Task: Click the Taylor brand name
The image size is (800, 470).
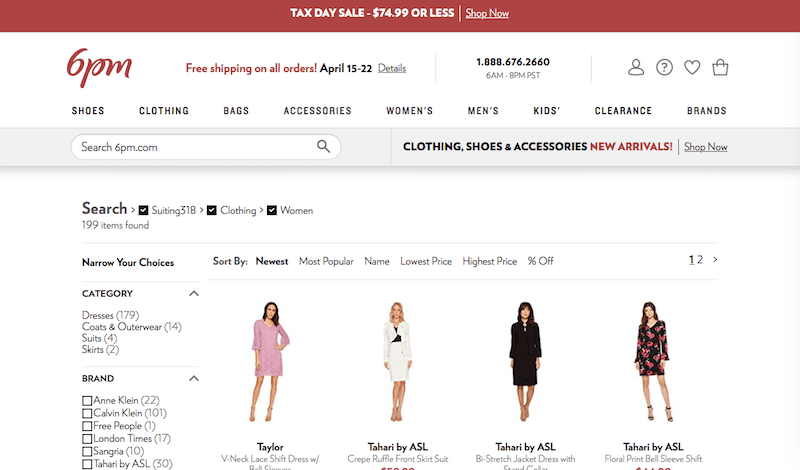Action: pos(270,447)
